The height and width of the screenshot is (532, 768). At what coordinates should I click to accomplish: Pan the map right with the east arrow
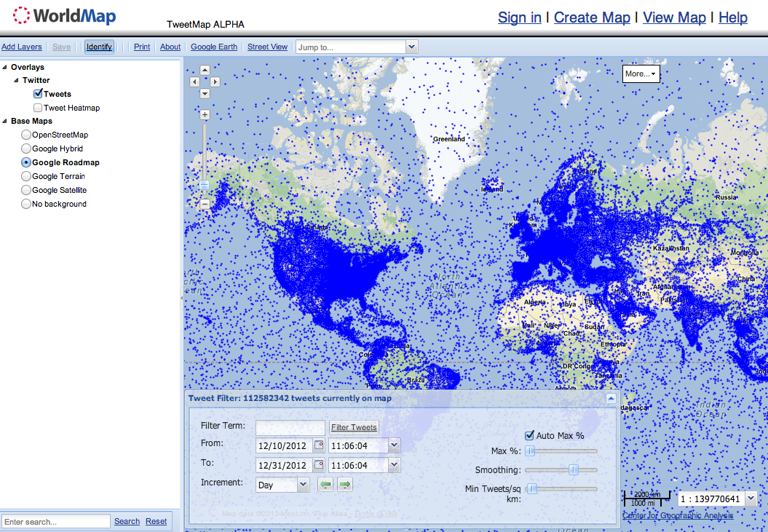tap(215, 82)
